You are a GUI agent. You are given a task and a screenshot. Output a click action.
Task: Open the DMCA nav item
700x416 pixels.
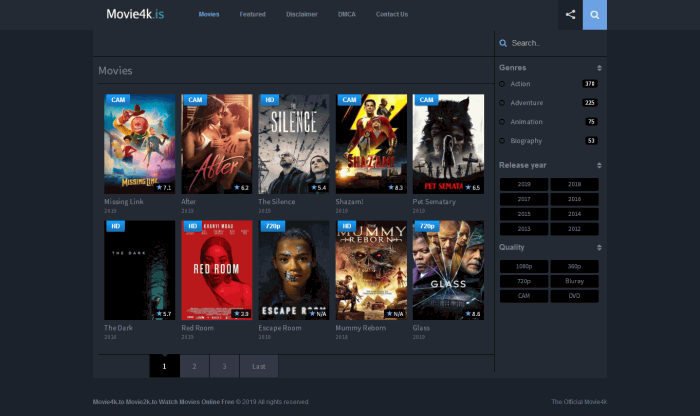[x=347, y=14]
